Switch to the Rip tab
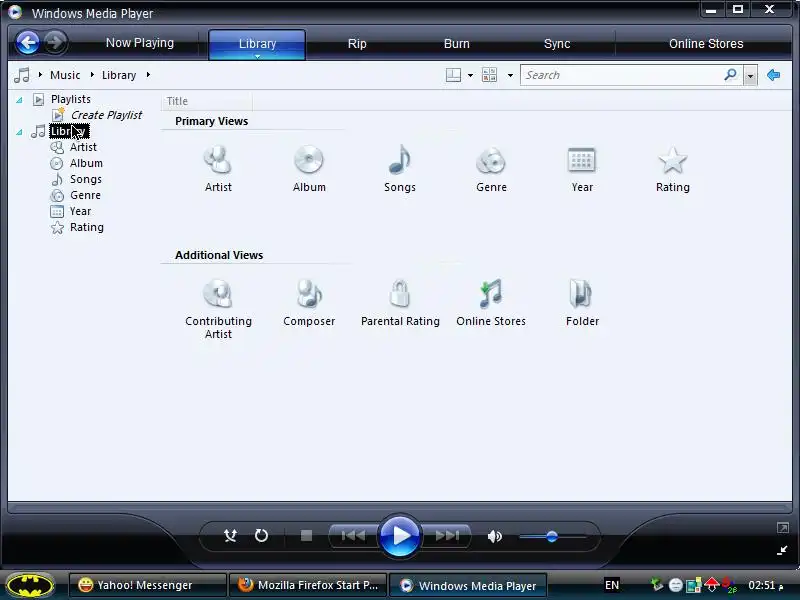The width and height of the screenshot is (800, 600). pyautogui.click(x=357, y=43)
